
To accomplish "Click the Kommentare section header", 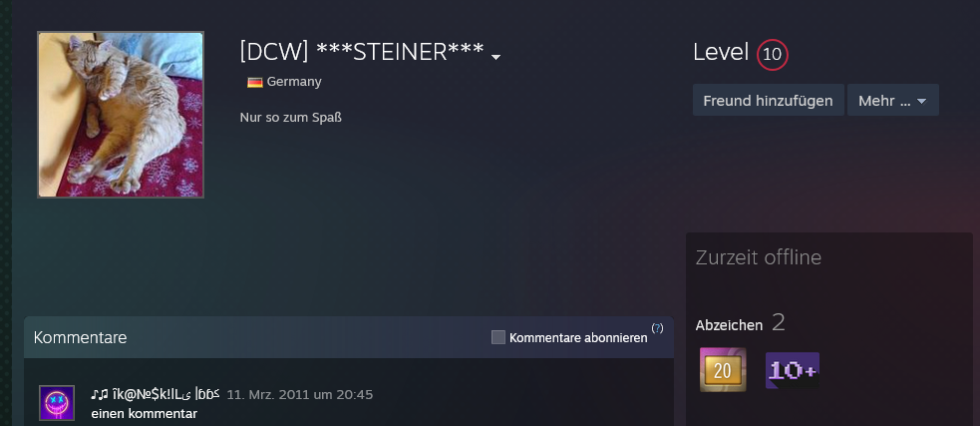I will point(80,338).
